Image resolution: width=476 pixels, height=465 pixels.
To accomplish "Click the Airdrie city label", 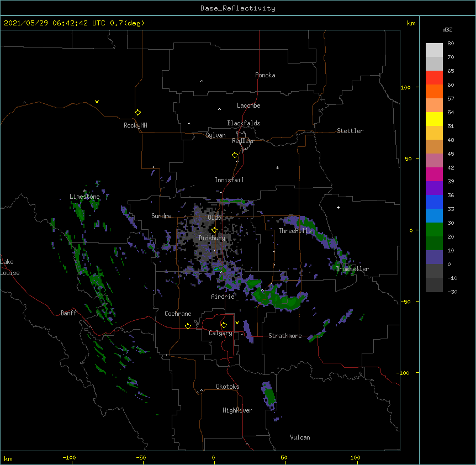I will (223, 297).
